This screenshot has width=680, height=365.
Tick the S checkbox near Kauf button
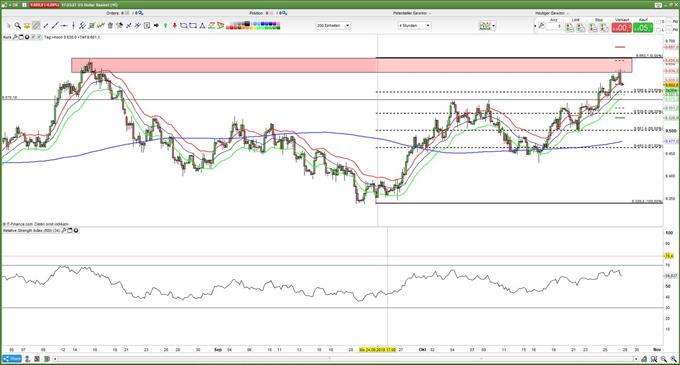pos(659,21)
